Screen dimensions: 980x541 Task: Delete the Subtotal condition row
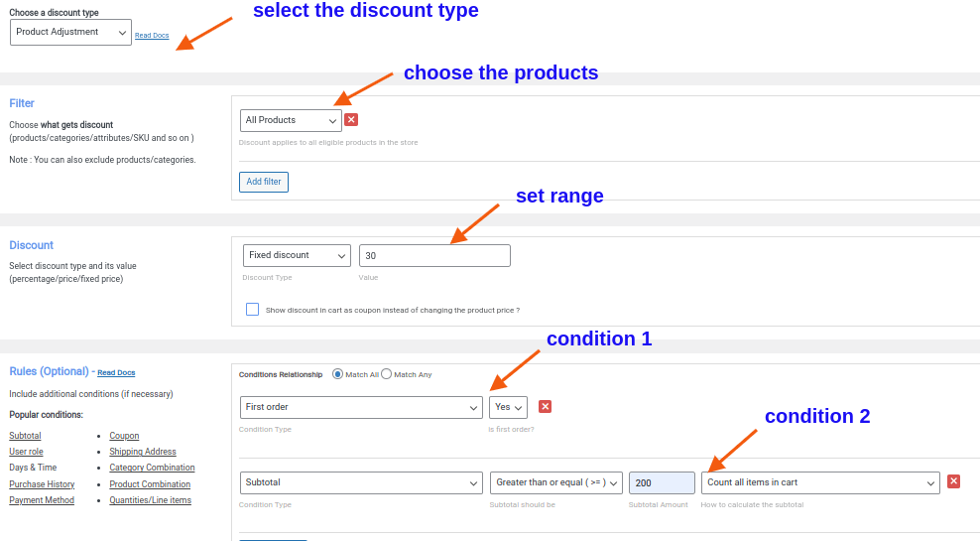tap(953, 481)
